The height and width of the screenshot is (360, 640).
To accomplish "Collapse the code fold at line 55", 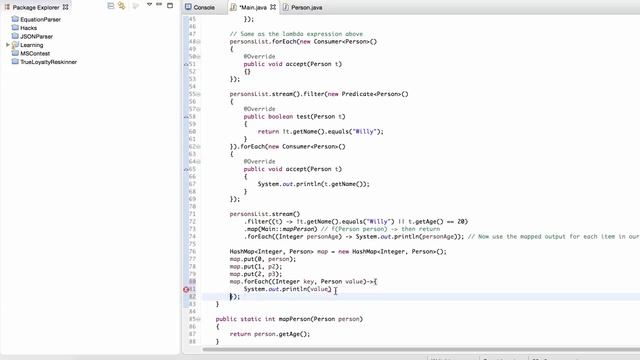I will 199,94.
